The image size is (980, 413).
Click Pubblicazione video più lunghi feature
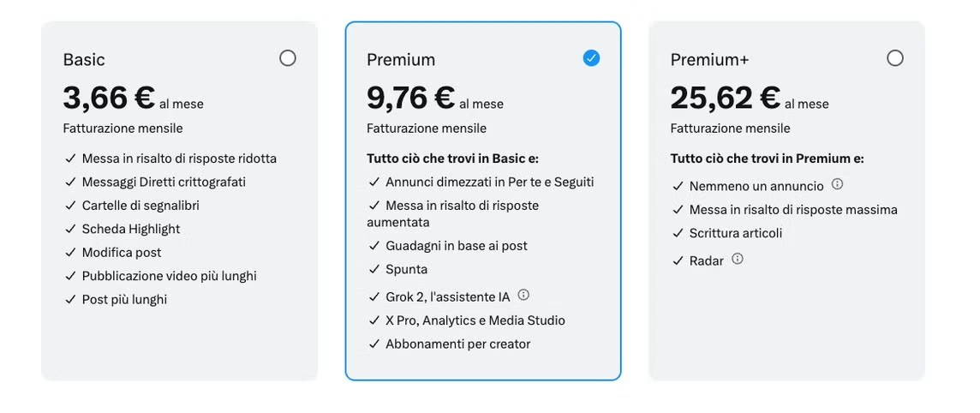tap(169, 276)
